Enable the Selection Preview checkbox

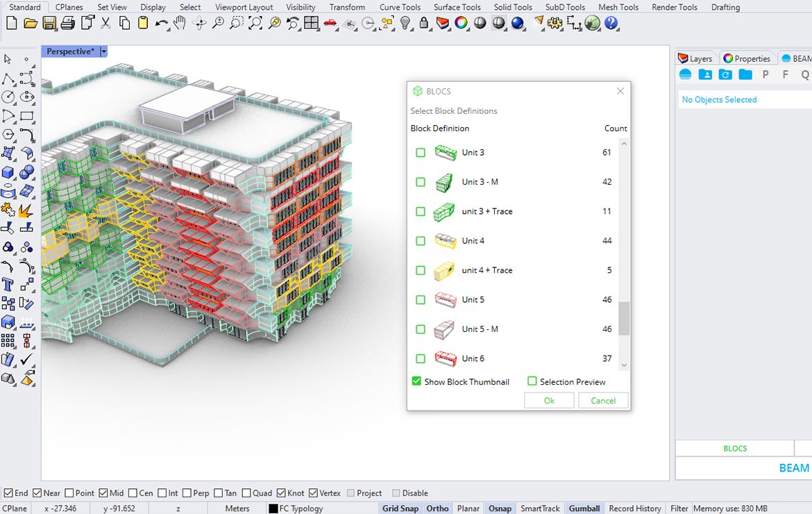pyautogui.click(x=532, y=381)
